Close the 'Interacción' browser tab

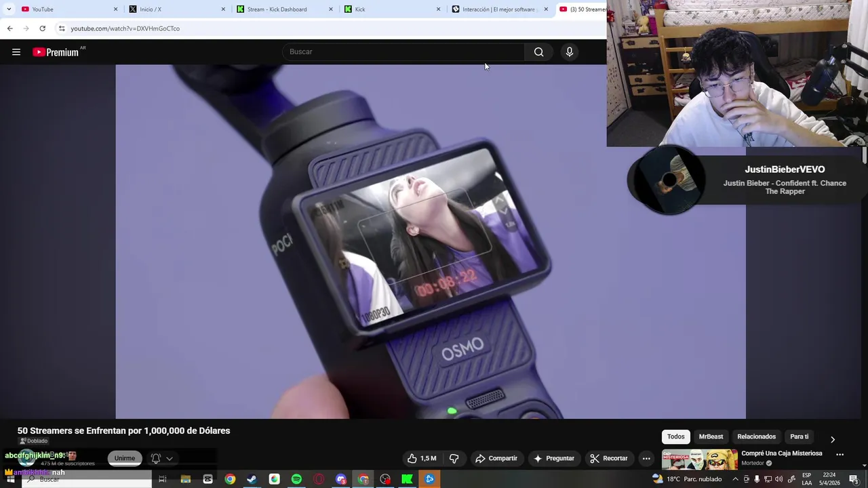[x=546, y=9]
